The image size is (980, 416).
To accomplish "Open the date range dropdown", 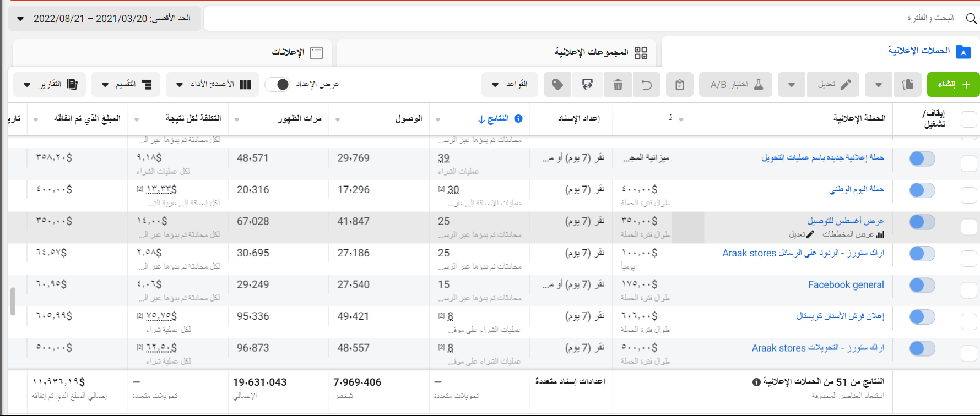I will pyautogui.click(x=105, y=19).
